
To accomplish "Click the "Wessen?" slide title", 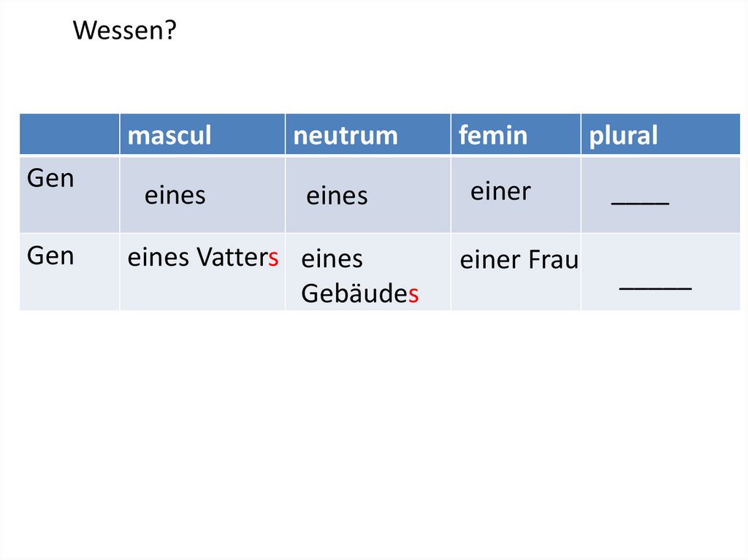I will point(125,31).
